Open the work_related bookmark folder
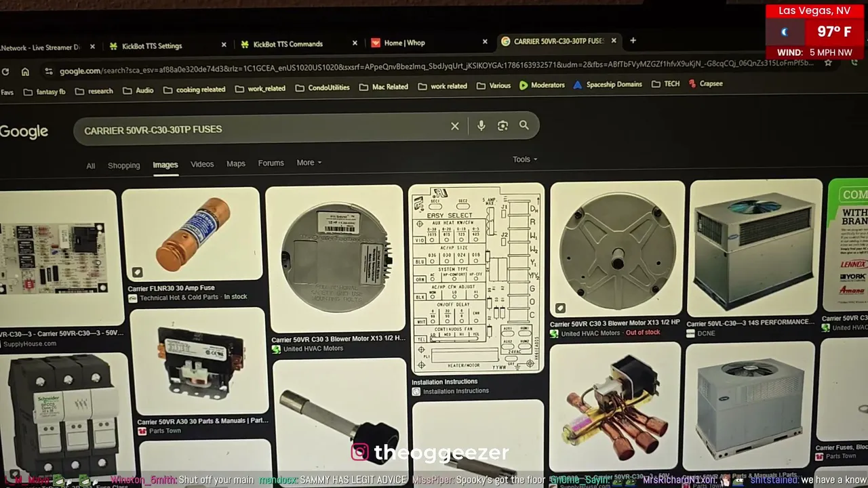The image size is (868, 488). 260,89
